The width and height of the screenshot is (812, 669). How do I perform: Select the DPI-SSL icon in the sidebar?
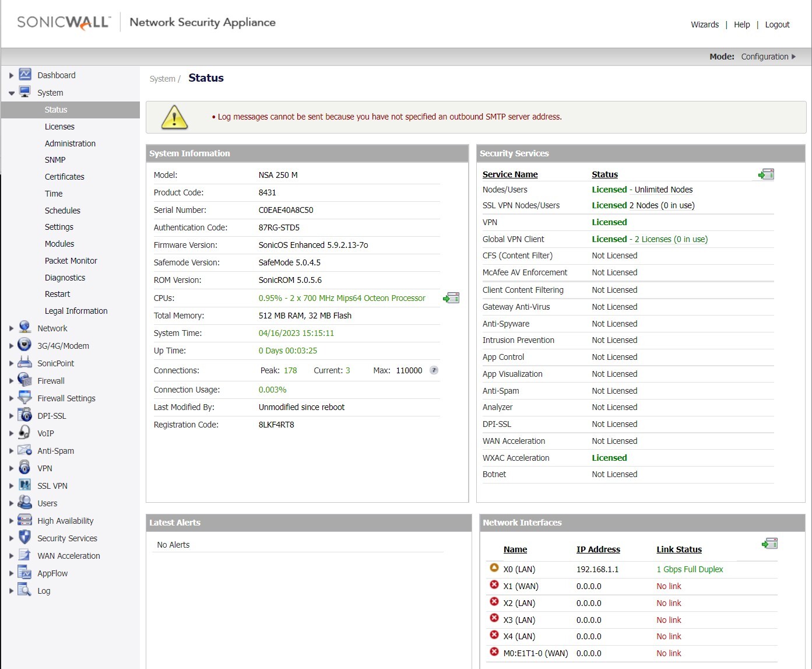[x=24, y=415]
